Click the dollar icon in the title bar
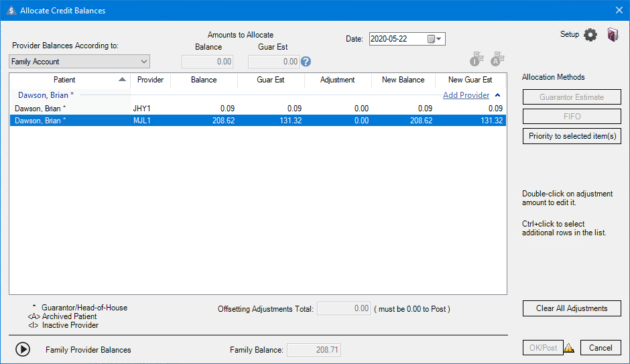630x364 pixels. pyautogui.click(x=10, y=11)
